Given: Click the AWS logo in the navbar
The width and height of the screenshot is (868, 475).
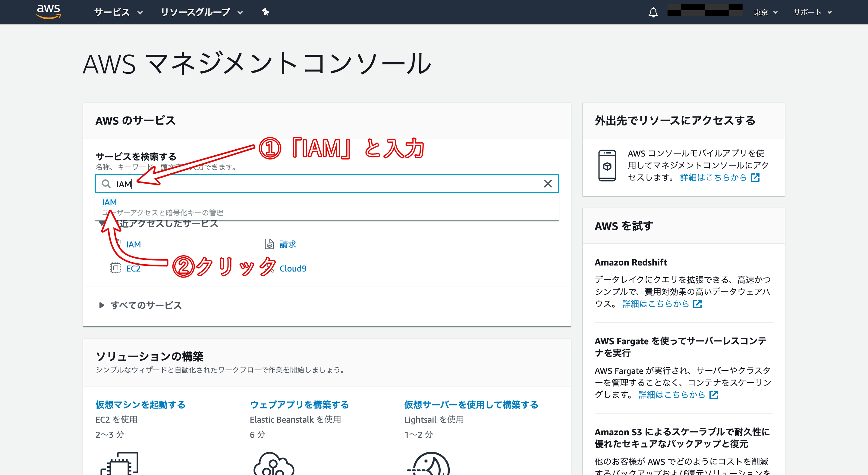Looking at the screenshot, I should pos(48,11).
